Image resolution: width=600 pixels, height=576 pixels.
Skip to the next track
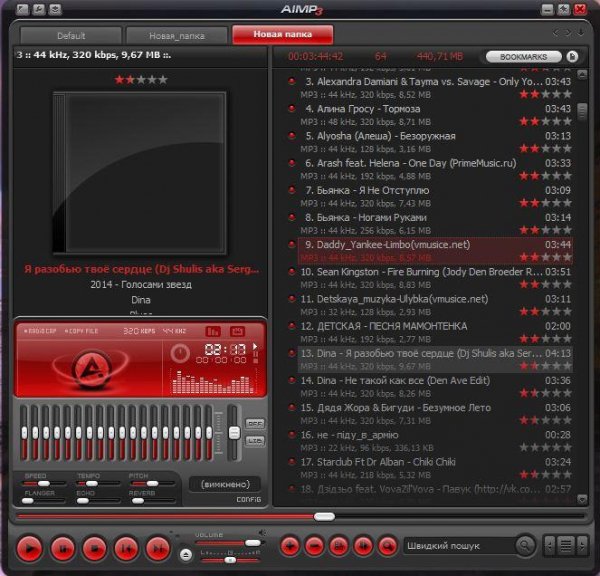click(x=158, y=548)
